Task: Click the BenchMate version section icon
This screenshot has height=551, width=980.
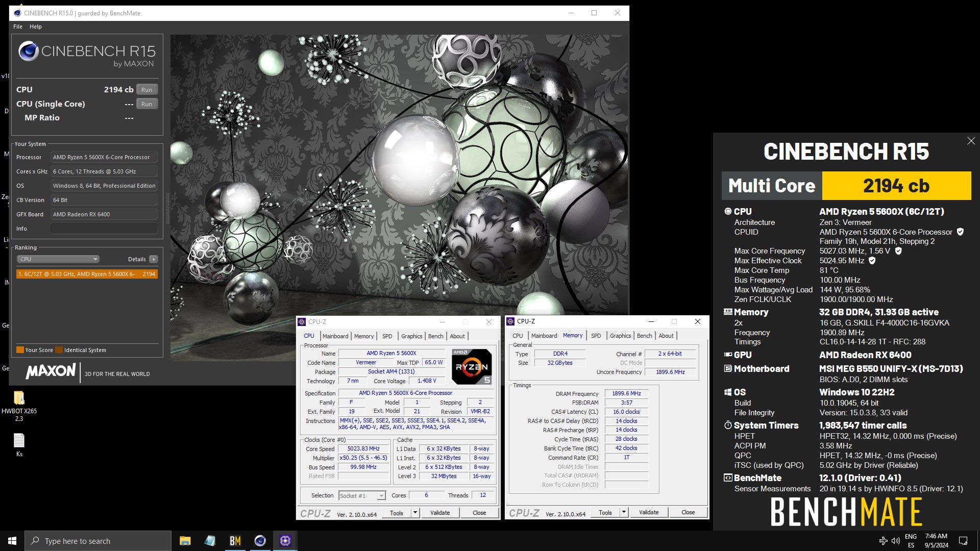Action: tap(728, 478)
